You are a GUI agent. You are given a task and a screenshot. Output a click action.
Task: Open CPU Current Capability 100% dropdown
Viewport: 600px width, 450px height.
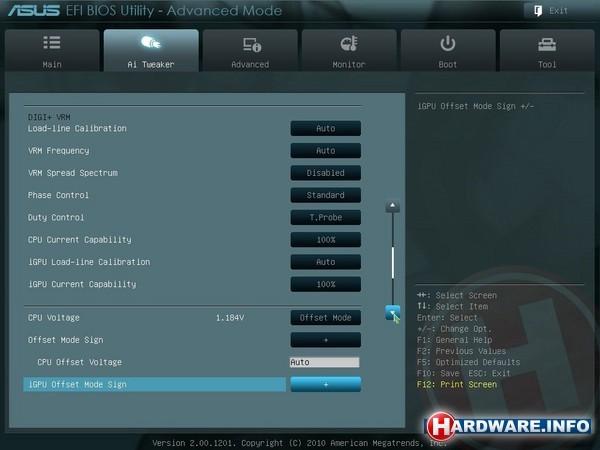(326, 240)
